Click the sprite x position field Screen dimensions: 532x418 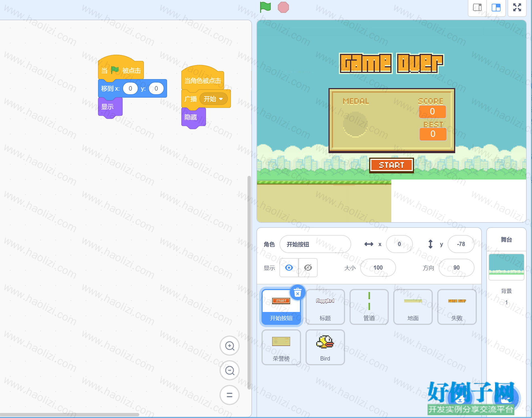click(399, 244)
